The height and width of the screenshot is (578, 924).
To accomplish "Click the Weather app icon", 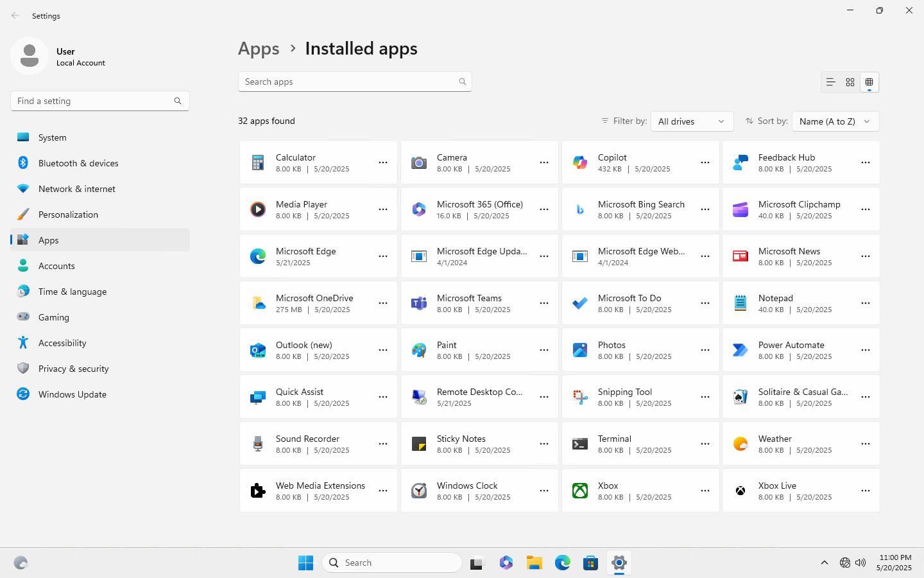I will click(740, 444).
